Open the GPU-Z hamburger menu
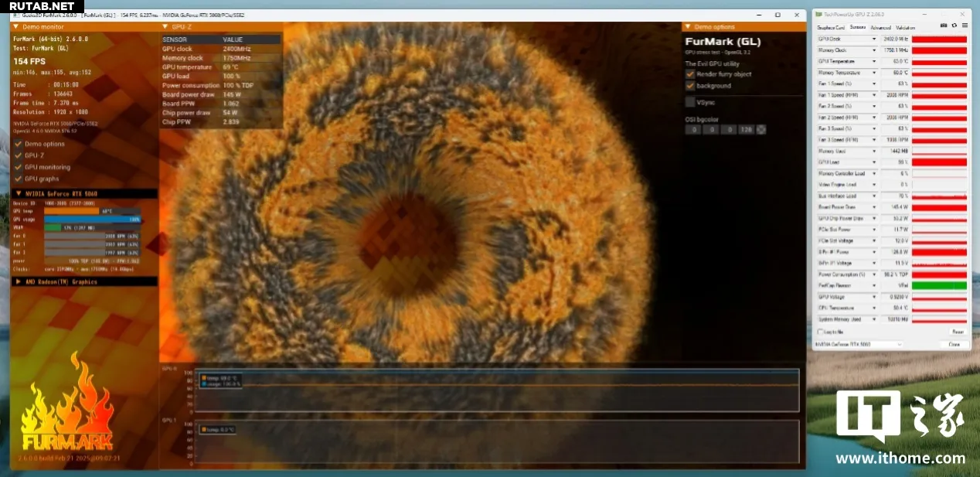 [x=964, y=26]
